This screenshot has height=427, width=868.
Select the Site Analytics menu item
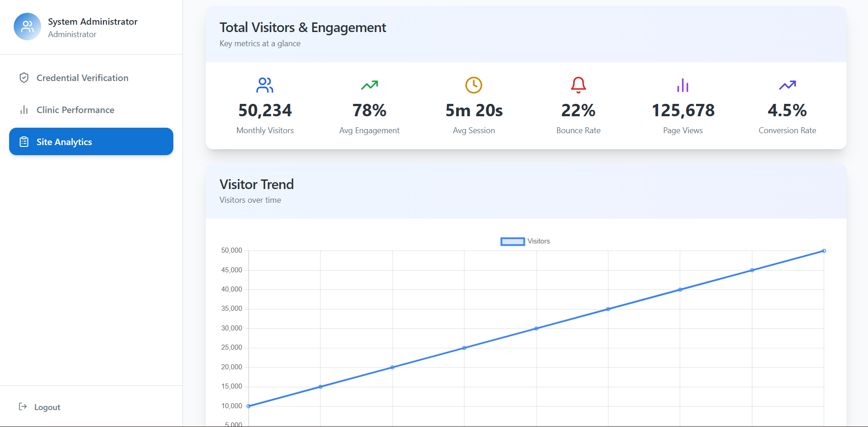pos(91,141)
